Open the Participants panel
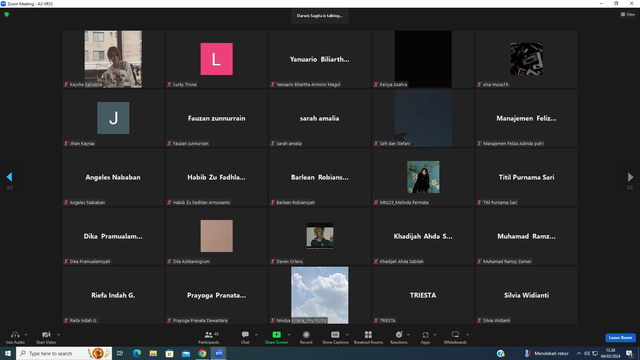Screen dimensions: 640x360 (209, 337)
